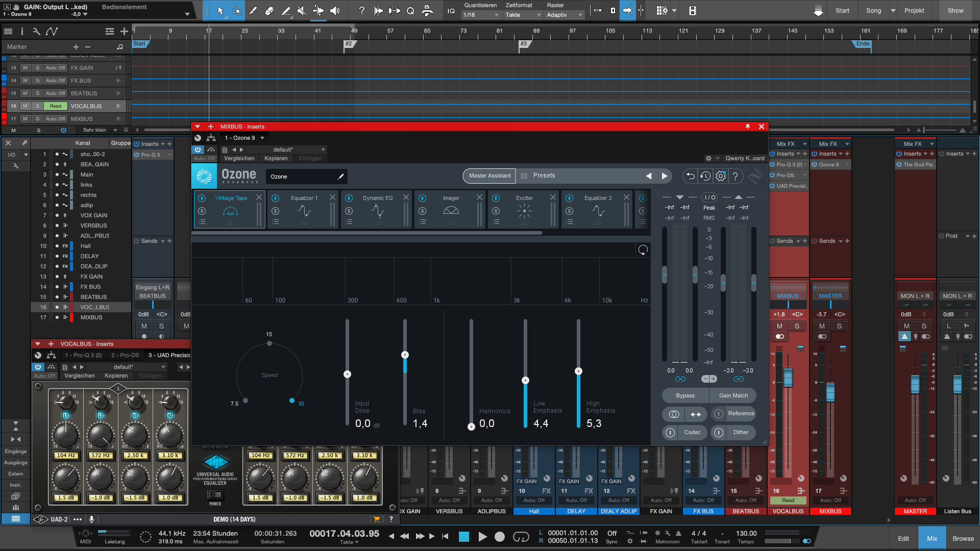Toggle Dynamic EQ module power
Screen dimensions: 980x551
coord(349,198)
